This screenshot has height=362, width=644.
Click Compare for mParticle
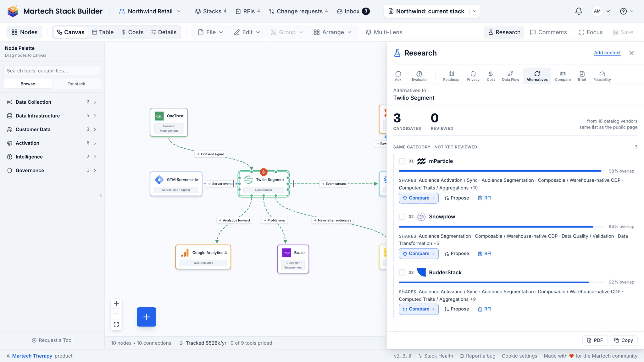pyautogui.click(x=419, y=198)
